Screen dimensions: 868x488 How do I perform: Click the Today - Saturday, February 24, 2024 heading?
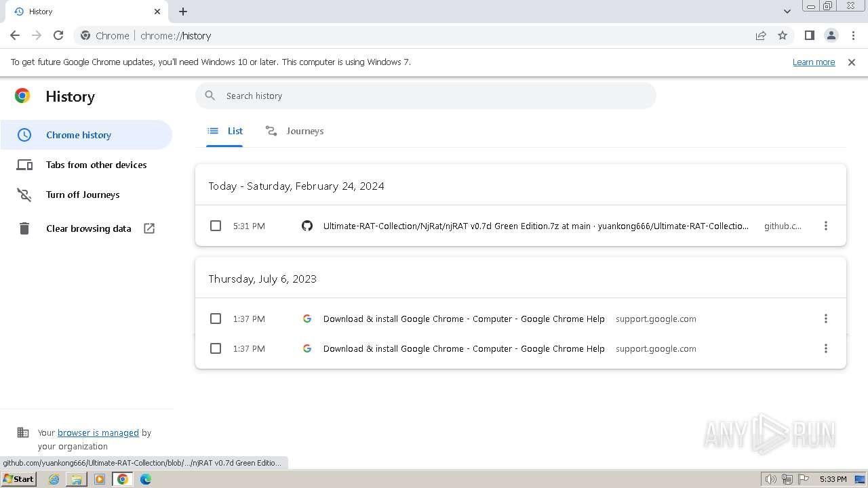(x=296, y=186)
